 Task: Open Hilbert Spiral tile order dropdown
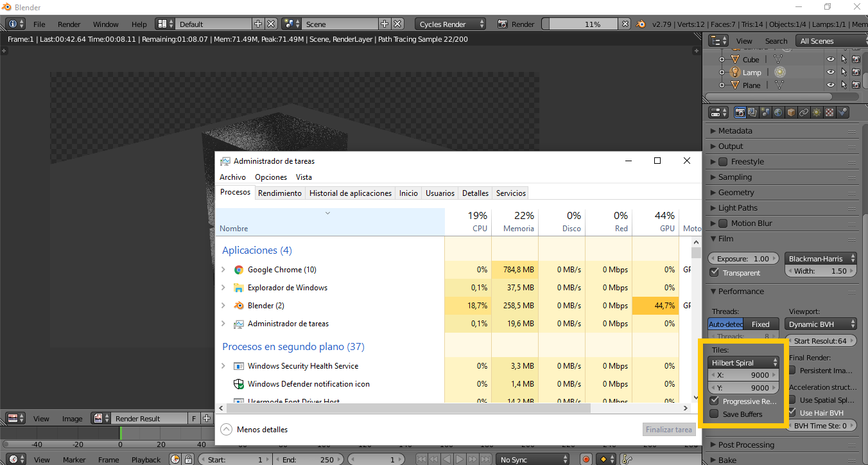tap(744, 362)
